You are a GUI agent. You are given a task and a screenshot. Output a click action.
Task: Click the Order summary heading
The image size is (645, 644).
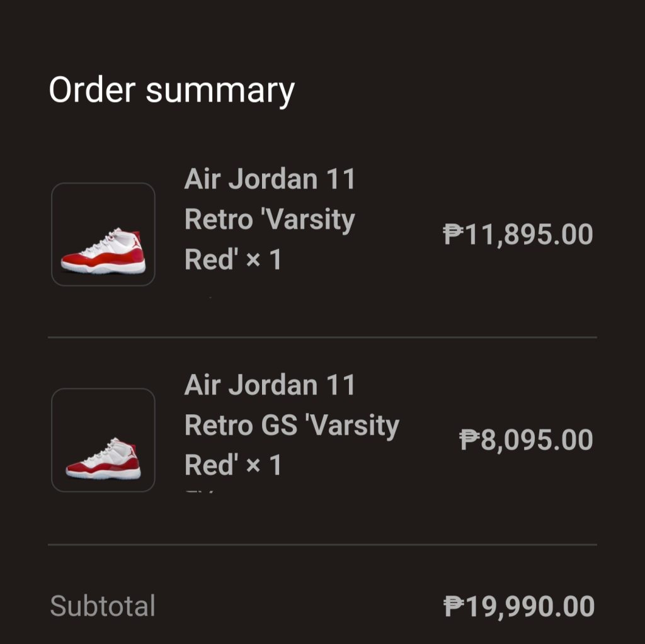coord(171,90)
